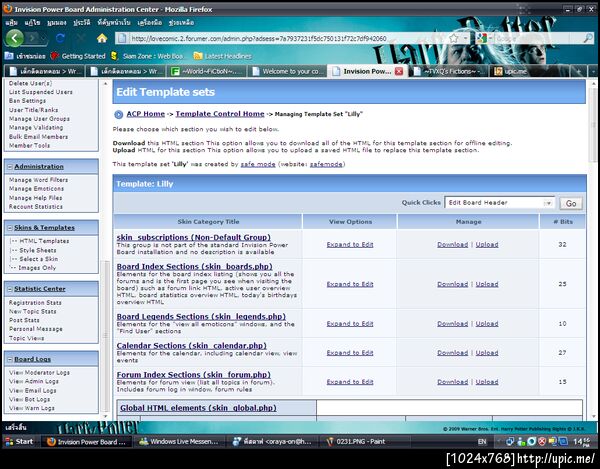Click the bookmark star in address bar
This screenshot has height=469, width=600.
(454, 38)
